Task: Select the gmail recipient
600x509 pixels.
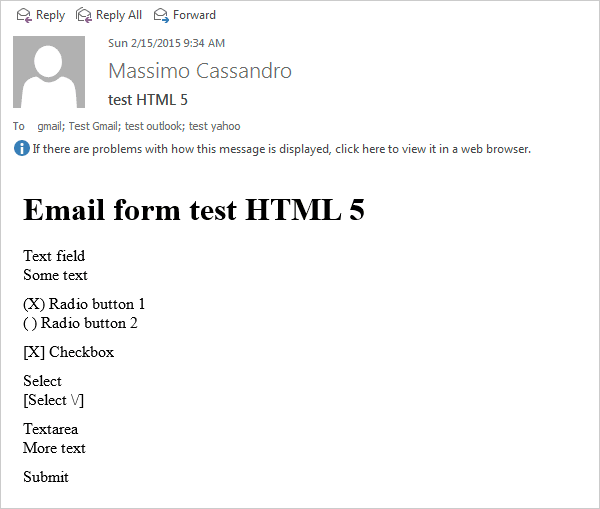Action: point(50,126)
